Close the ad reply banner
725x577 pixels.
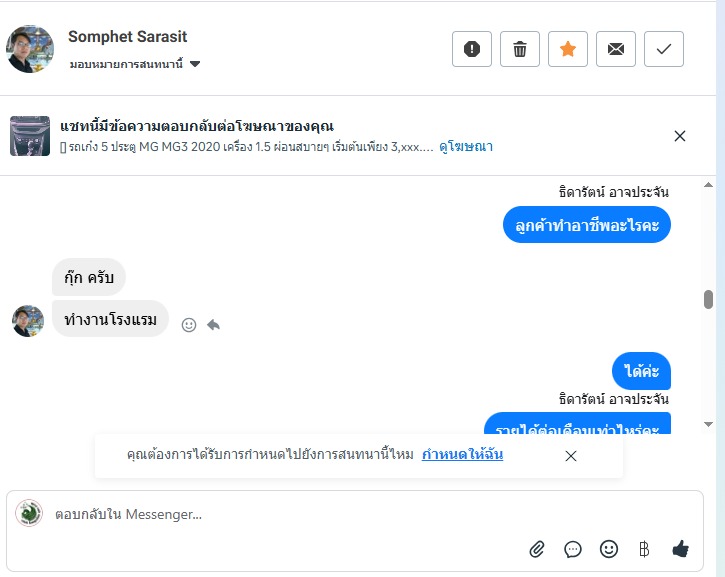pos(680,136)
